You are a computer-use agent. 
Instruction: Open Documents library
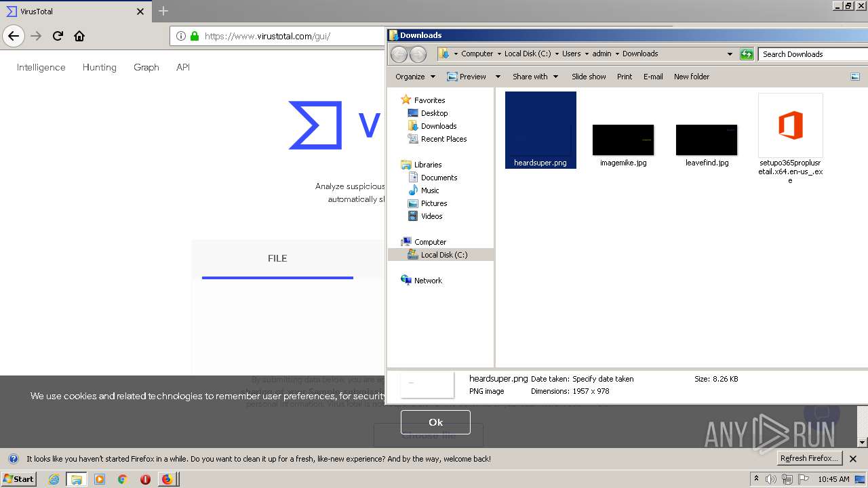pyautogui.click(x=439, y=178)
